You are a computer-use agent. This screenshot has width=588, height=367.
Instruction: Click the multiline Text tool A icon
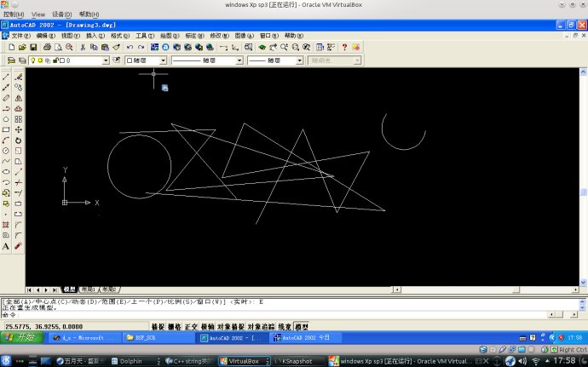click(x=6, y=246)
